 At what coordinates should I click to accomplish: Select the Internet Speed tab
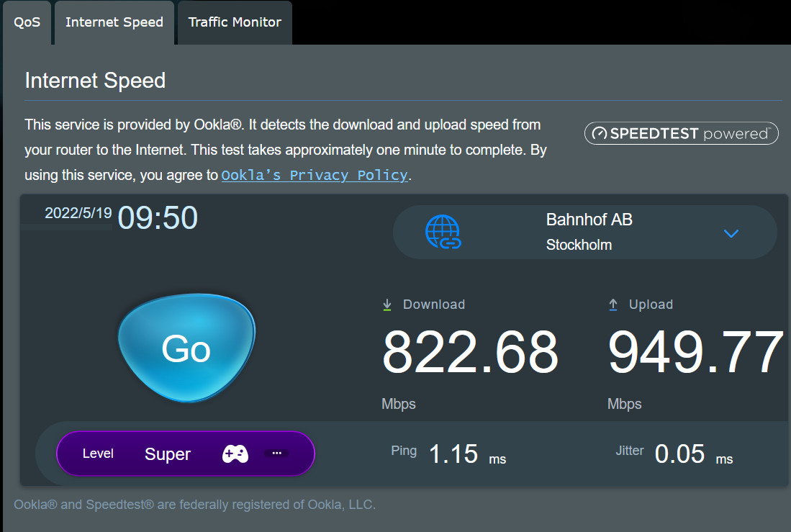[114, 22]
